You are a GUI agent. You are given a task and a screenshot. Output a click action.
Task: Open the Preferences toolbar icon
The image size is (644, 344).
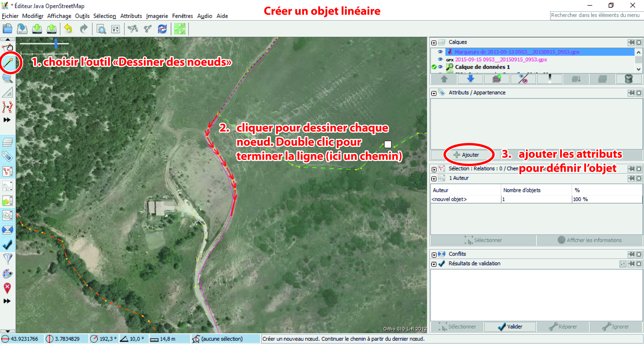coord(116,29)
